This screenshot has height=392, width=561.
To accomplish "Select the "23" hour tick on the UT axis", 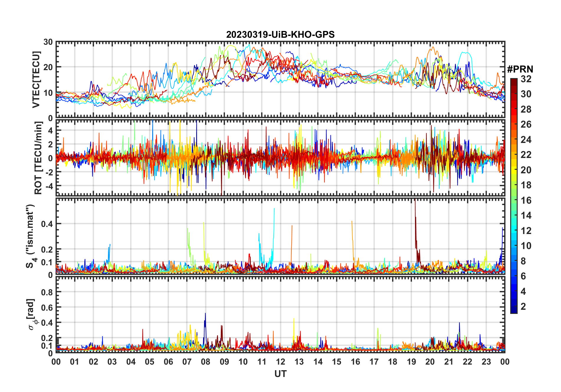I will tap(486, 362).
